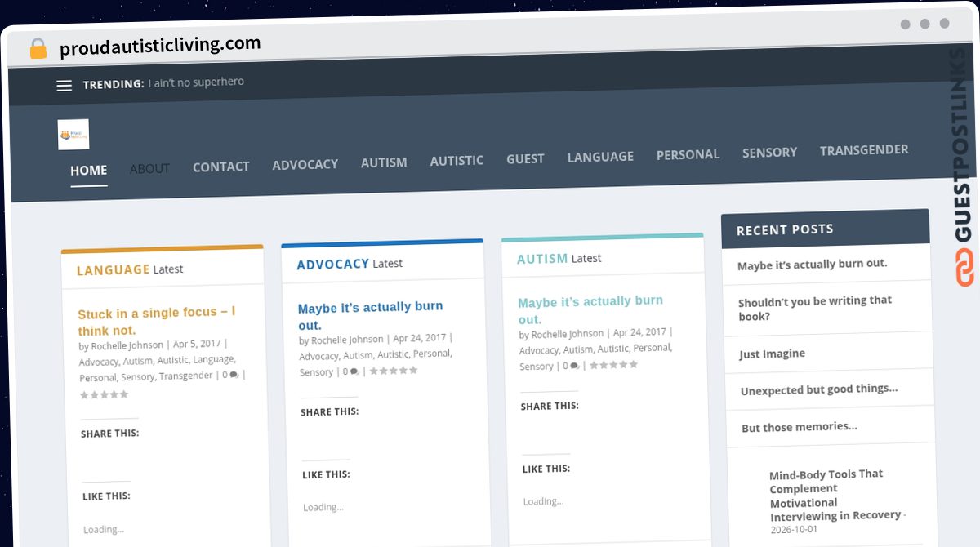The image size is (980, 547).
Task: Rate the Language post using stars
Action: pos(105,395)
